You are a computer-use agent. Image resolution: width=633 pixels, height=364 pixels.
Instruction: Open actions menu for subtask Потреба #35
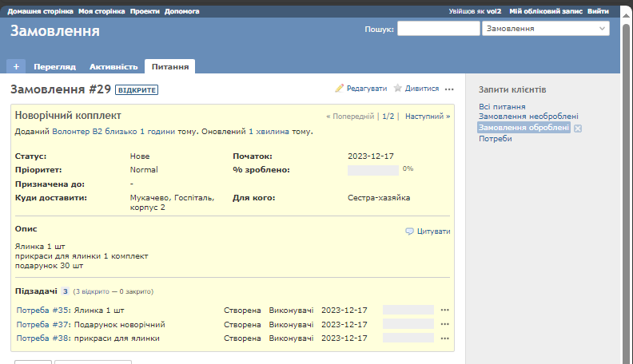coord(445,310)
